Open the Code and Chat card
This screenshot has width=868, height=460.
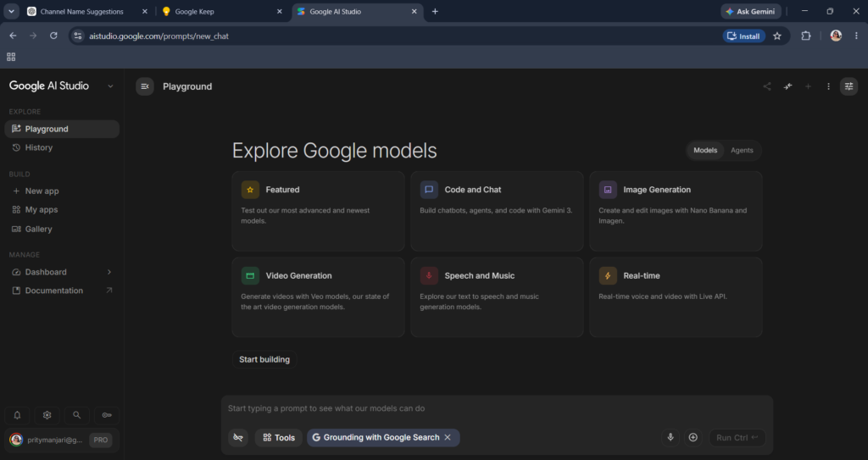coord(497,212)
